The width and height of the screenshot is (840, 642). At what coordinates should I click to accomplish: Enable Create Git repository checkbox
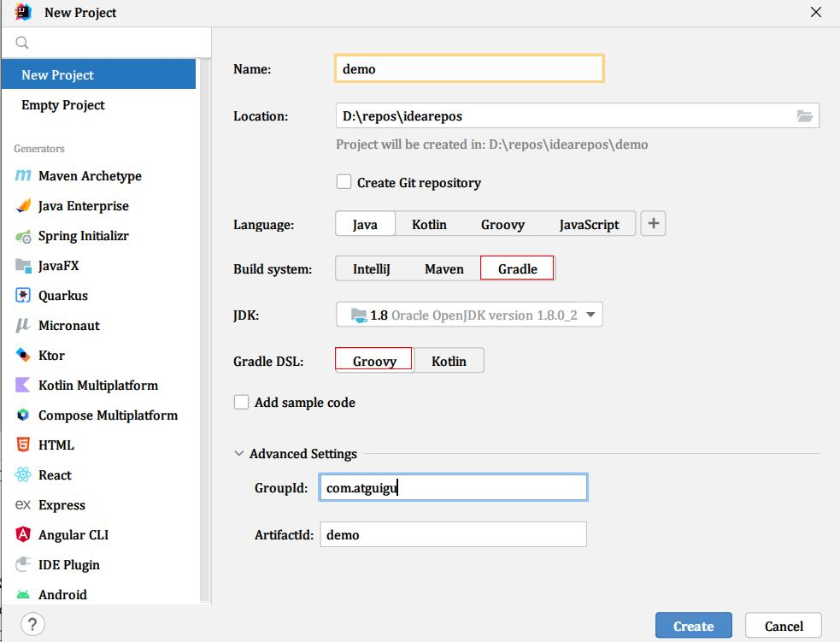pos(344,182)
